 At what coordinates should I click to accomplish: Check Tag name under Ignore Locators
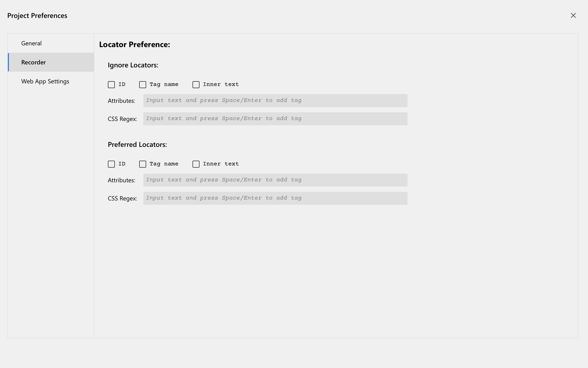click(142, 84)
